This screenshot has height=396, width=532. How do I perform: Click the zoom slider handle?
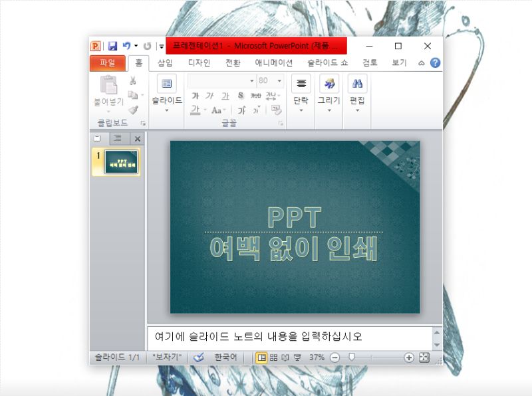pos(352,357)
